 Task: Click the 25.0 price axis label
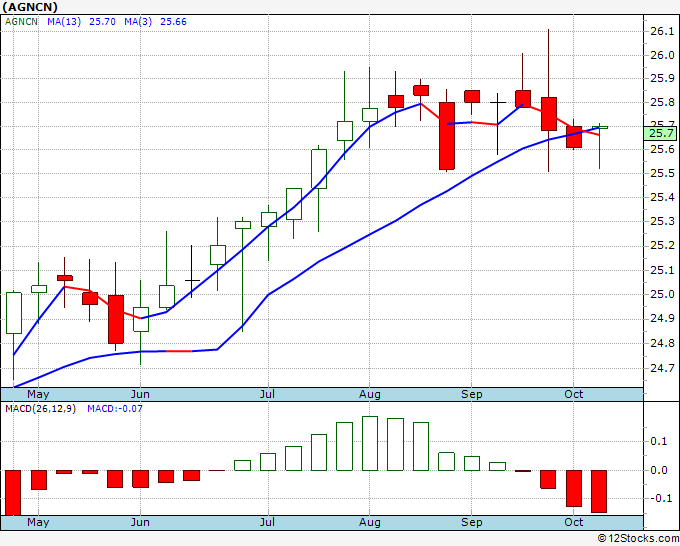coord(662,294)
